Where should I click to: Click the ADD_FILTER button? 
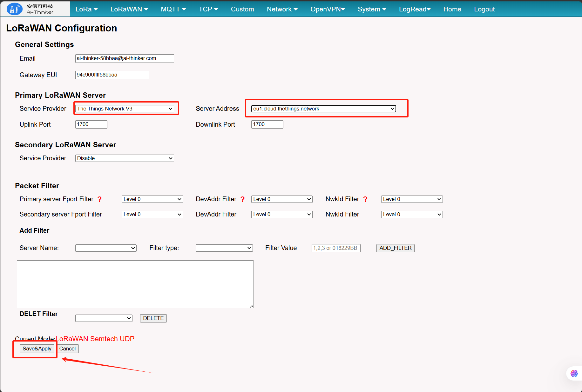click(395, 248)
